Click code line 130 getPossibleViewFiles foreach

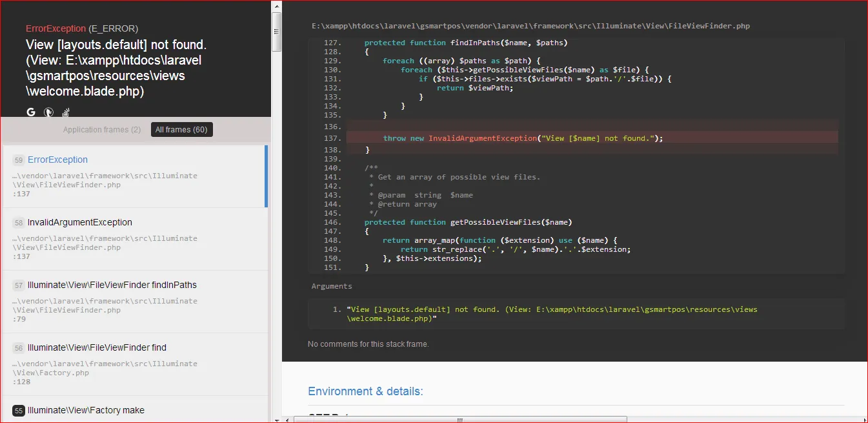pos(524,70)
